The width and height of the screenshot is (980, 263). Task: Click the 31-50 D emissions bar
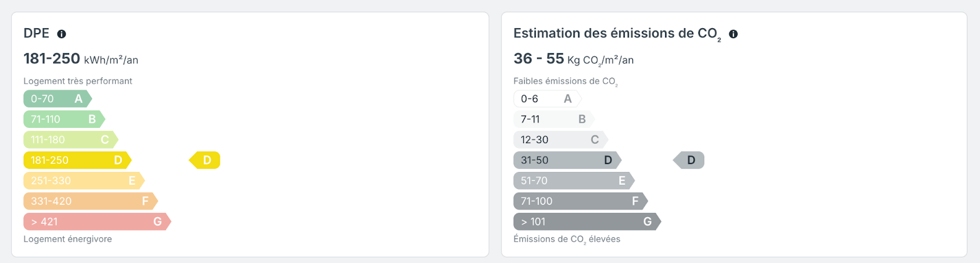click(x=568, y=160)
